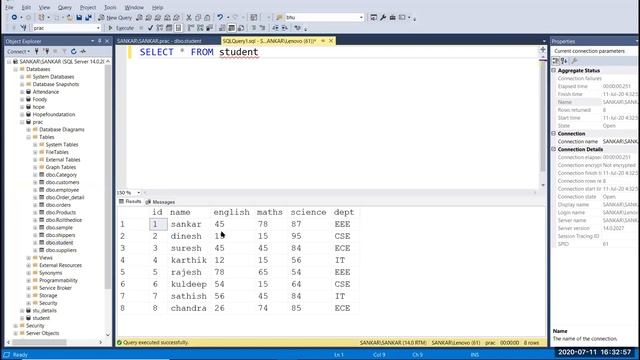This screenshot has height=360, width=640.
Task: Click the Disconnect plug icon in Object Explorer
Action: tap(46, 51)
